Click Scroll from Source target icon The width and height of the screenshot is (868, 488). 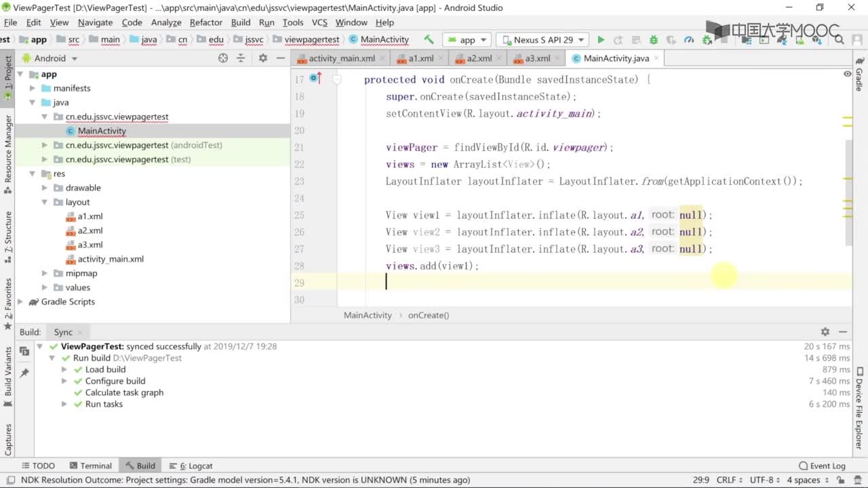pos(223,58)
